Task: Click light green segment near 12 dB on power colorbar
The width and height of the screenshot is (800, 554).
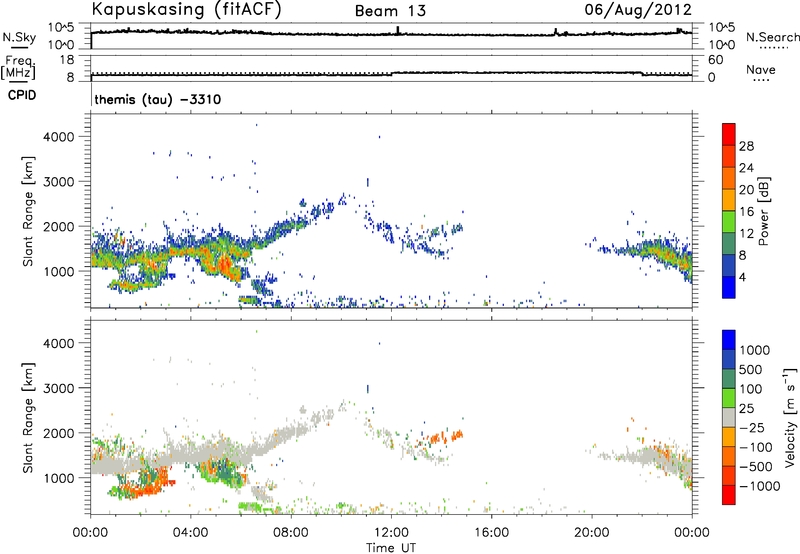Action: coord(729,222)
